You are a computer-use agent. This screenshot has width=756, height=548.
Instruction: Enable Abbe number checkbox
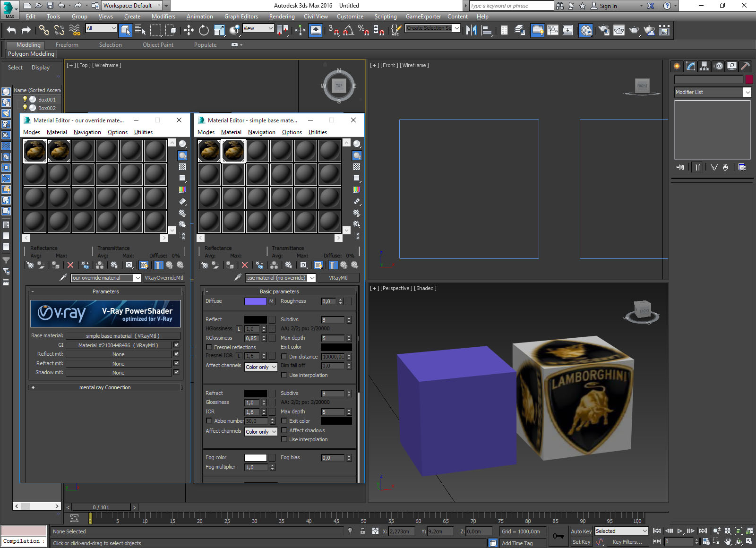coord(209,421)
